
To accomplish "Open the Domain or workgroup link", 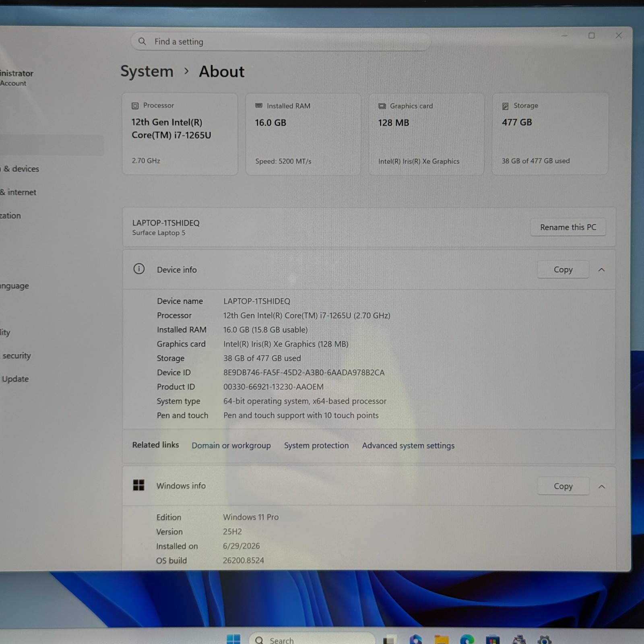I will coord(231,445).
